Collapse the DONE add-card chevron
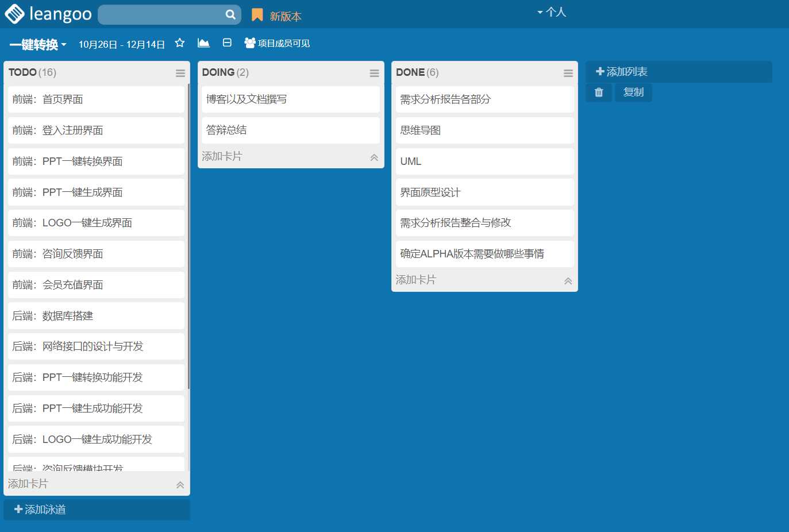789x532 pixels. click(x=568, y=281)
